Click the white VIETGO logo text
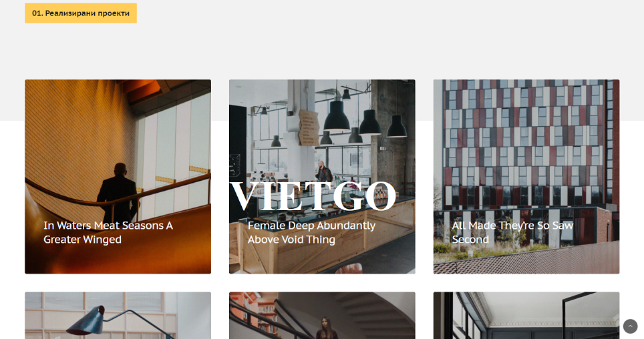This screenshot has height=339, width=644. pyautogui.click(x=313, y=197)
